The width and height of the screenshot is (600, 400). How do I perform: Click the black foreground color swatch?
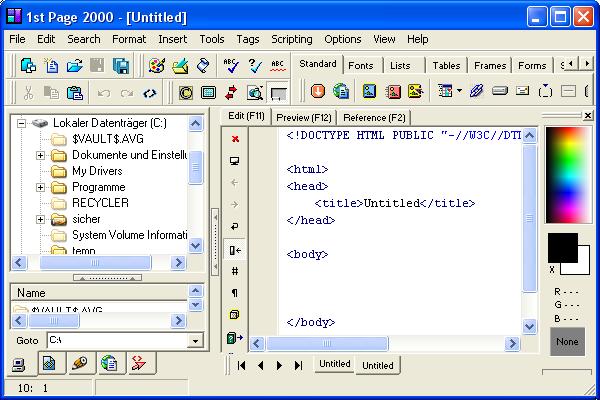click(562, 247)
